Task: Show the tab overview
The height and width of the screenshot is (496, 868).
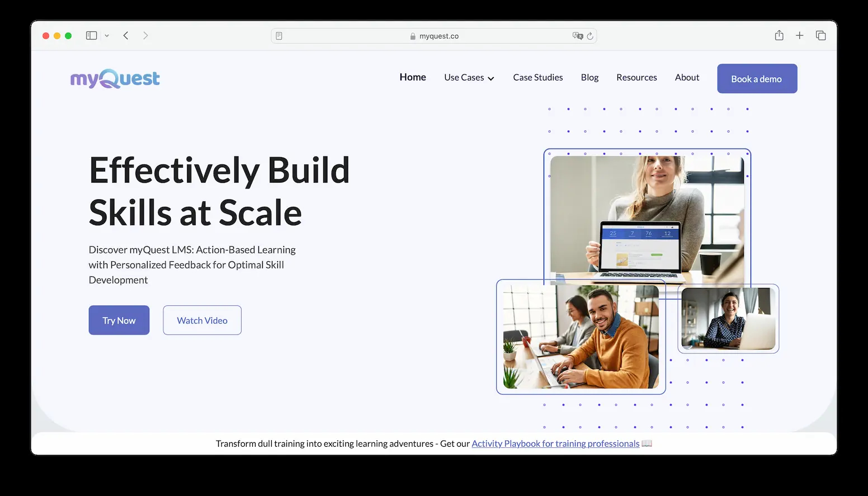Action: 820,35
